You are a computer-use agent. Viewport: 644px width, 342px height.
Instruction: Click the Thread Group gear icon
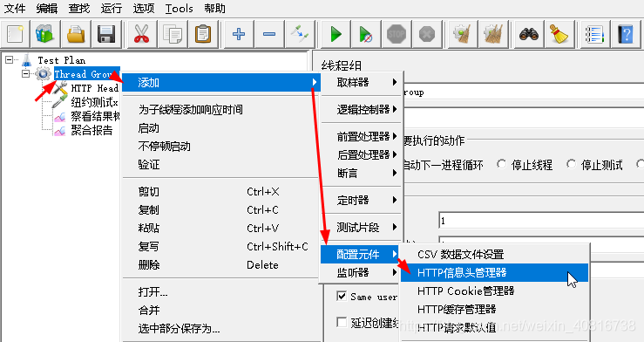(43, 74)
